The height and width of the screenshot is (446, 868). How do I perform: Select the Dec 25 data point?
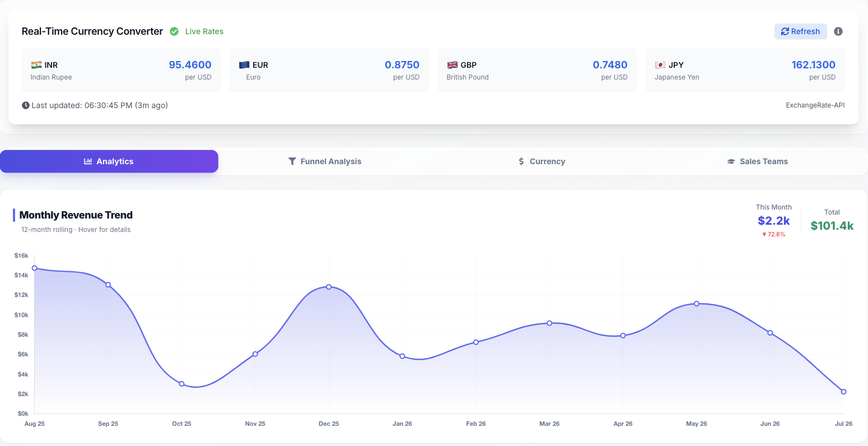point(329,287)
